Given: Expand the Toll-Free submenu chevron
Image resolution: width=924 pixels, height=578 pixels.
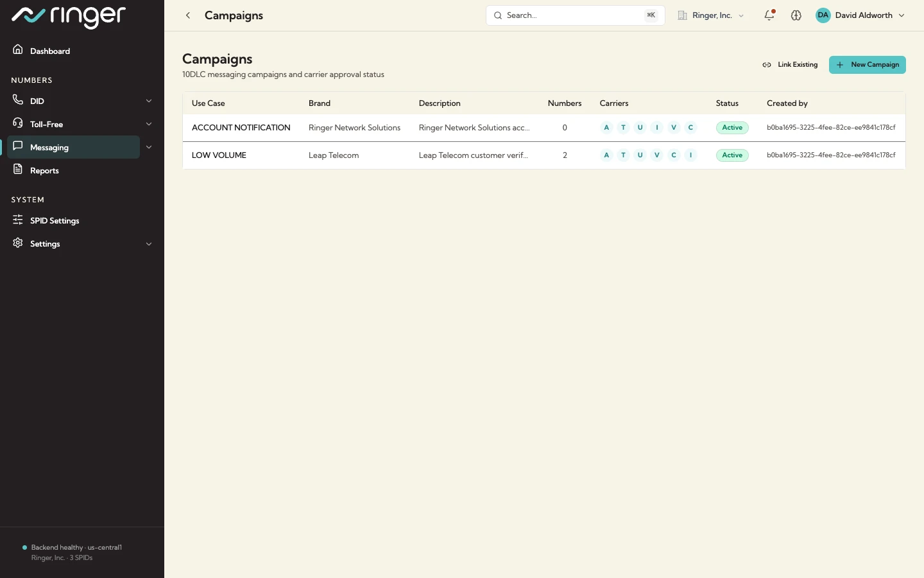Looking at the screenshot, I should 149,124.
